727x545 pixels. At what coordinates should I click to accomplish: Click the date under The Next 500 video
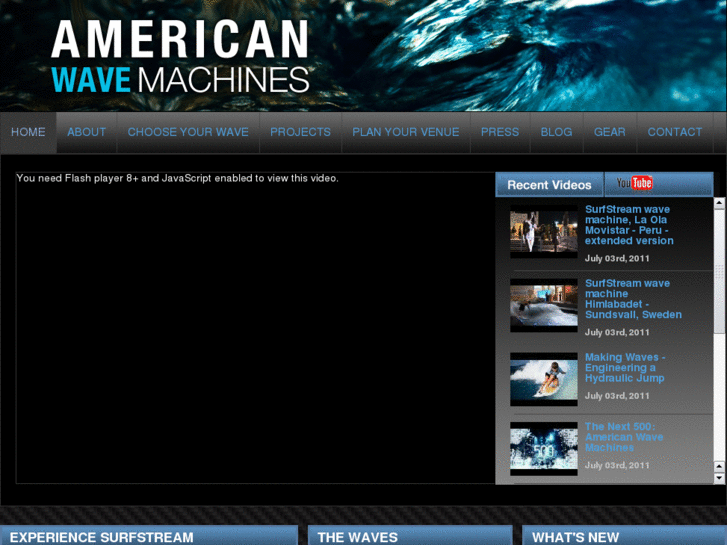coord(617,465)
